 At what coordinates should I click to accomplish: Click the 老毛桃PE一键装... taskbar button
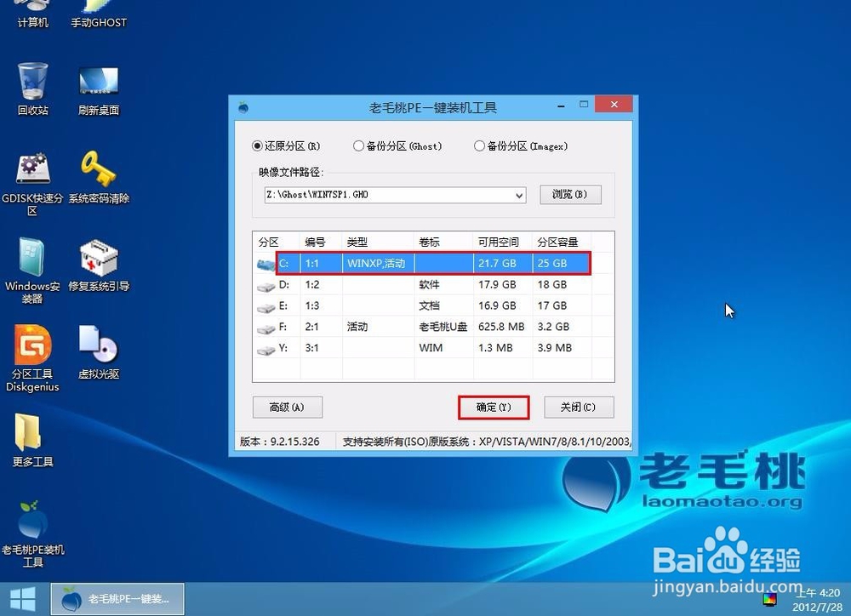(x=117, y=599)
